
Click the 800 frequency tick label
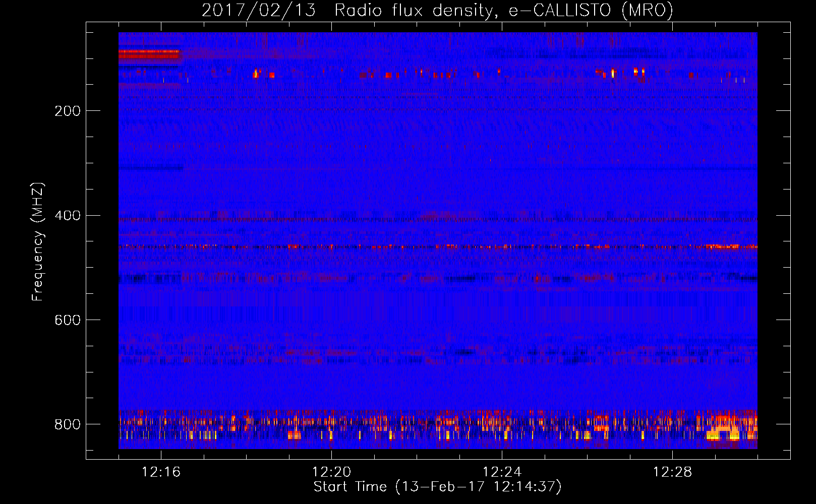68,424
